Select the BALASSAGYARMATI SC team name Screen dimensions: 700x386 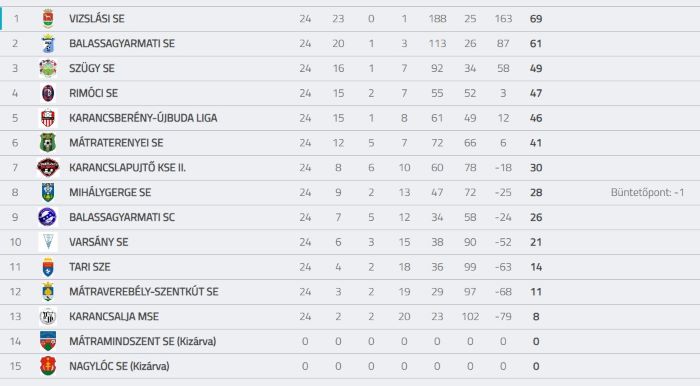point(122,217)
